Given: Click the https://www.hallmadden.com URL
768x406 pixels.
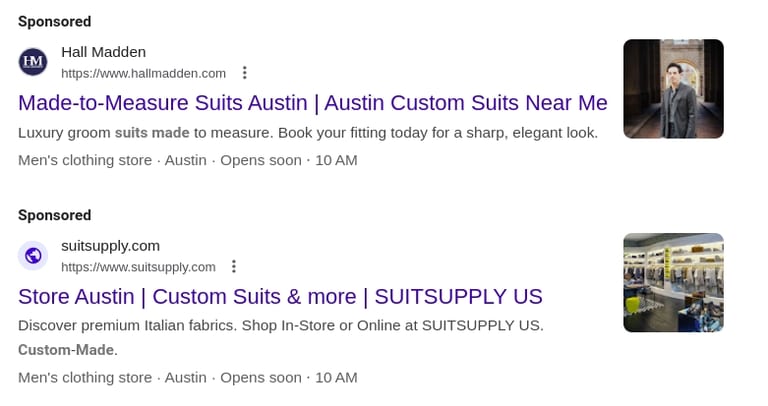Looking at the screenshot, I should (144, 73).
